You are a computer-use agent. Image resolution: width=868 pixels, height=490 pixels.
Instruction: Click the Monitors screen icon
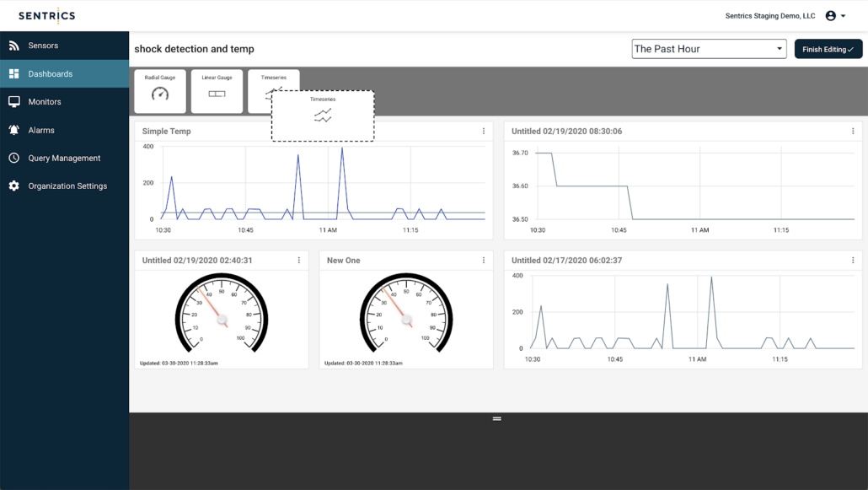coord(13,102)
